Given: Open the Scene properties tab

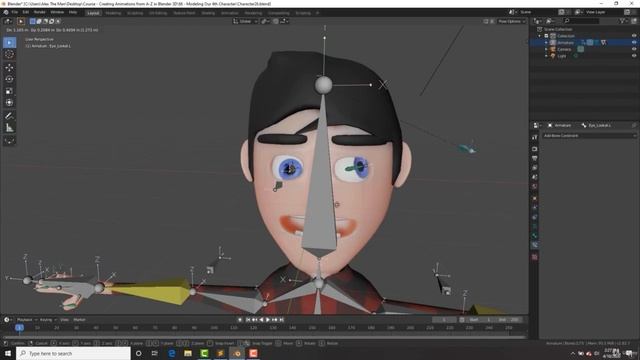Looking at the screenshot, I should click(535, 177).
